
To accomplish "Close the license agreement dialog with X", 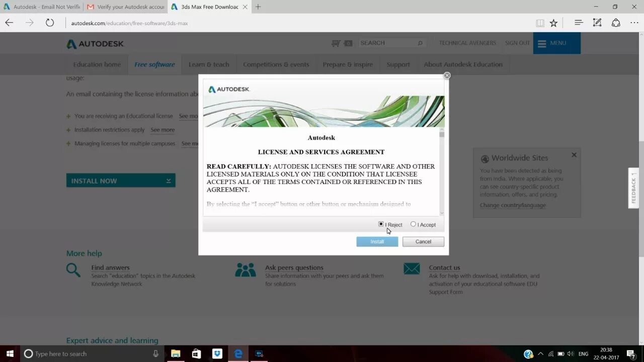I will [x=447, y=75].
